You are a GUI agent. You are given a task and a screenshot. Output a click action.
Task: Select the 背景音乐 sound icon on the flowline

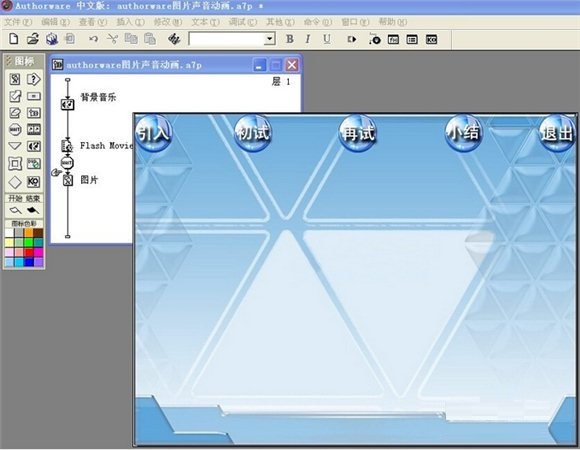point(67,104)
